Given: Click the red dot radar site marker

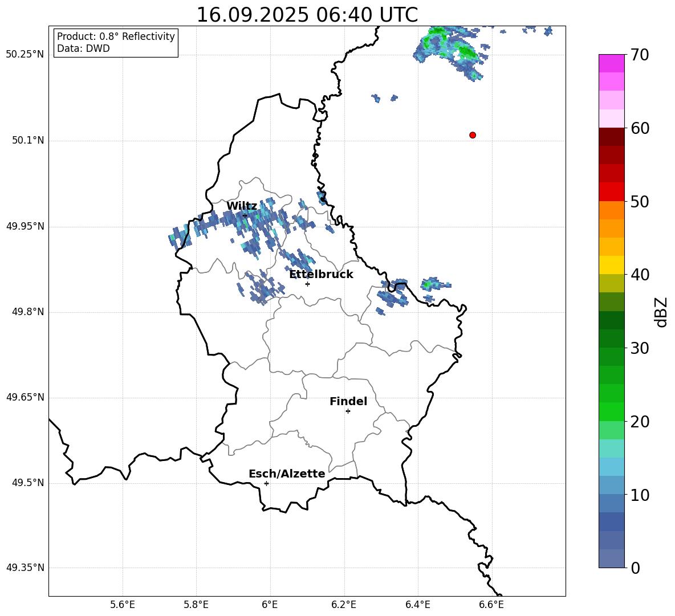Looking at the screenshot, I should coord(473,135).
